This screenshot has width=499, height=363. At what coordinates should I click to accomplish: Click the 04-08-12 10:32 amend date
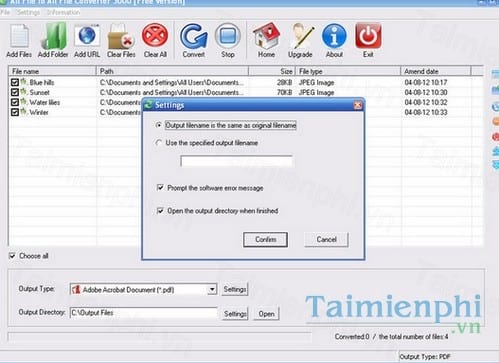426,102
